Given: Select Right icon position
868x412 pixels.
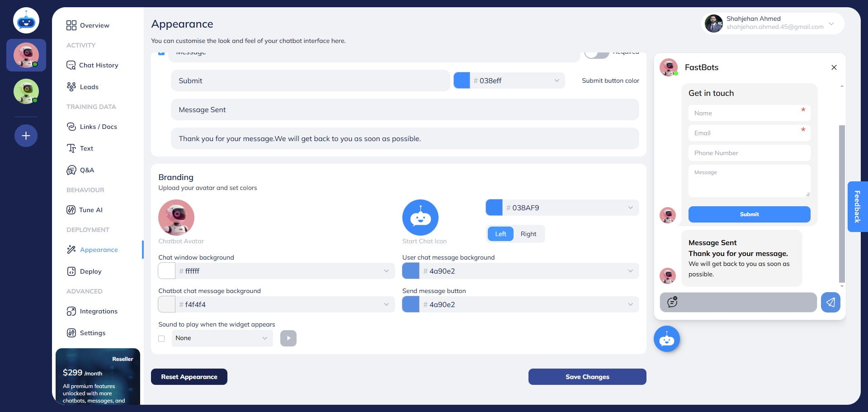Looking at the screenshot, I should (x=528, y=234).
